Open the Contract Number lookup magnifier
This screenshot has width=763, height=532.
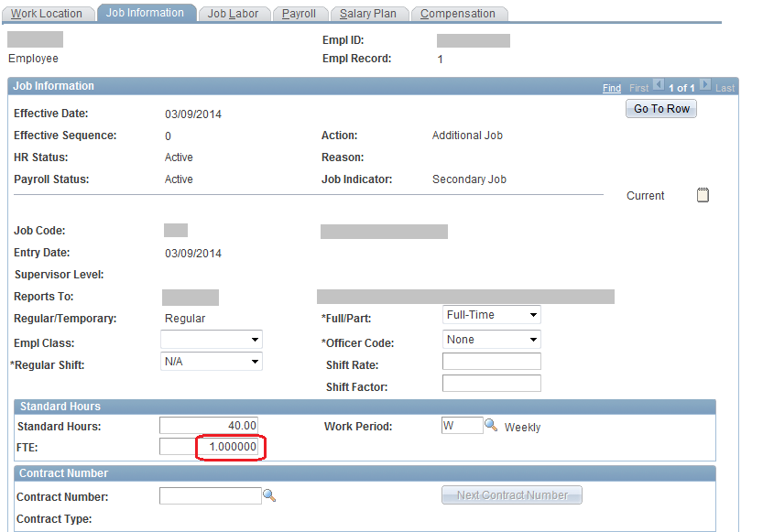(x=269, y=495)
